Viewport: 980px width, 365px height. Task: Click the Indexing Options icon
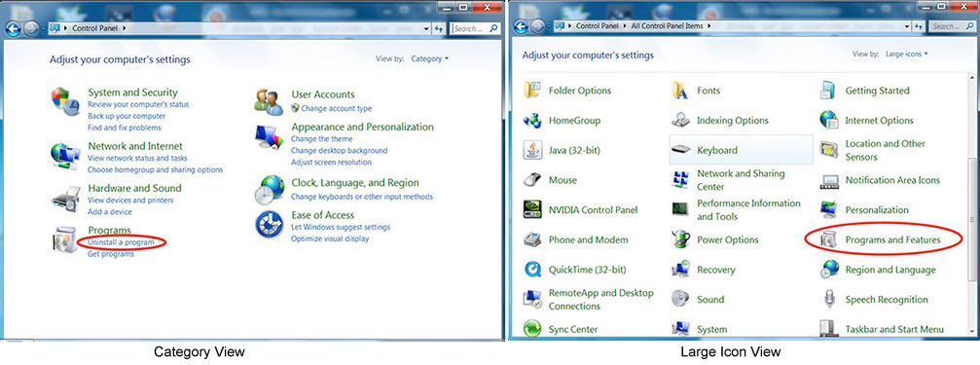point(680,120)
